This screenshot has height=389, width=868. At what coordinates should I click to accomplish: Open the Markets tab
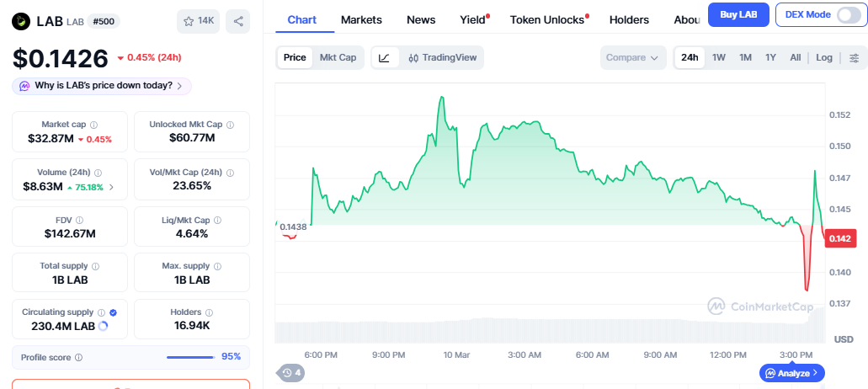tap(361, 20)
